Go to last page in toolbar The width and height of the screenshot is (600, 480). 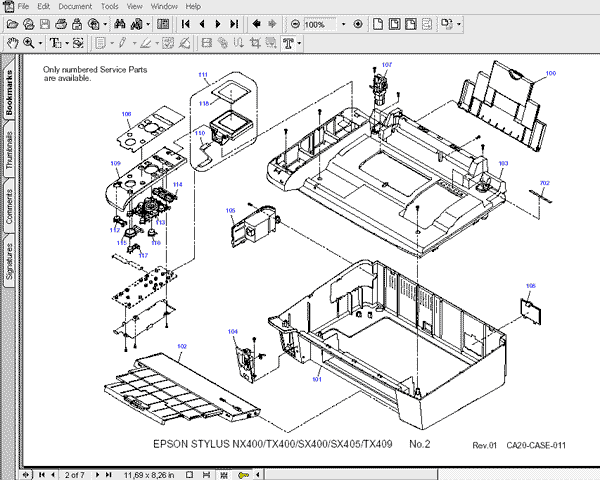234,24
